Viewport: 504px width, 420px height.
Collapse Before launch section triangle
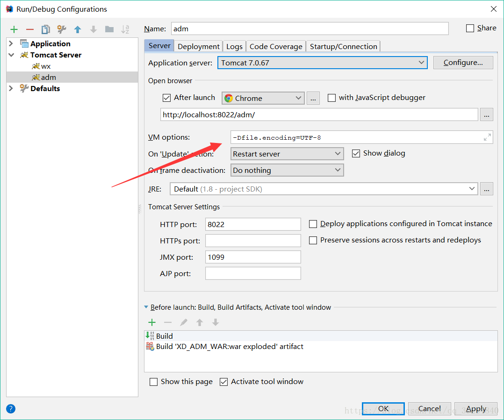pos(146,307)
